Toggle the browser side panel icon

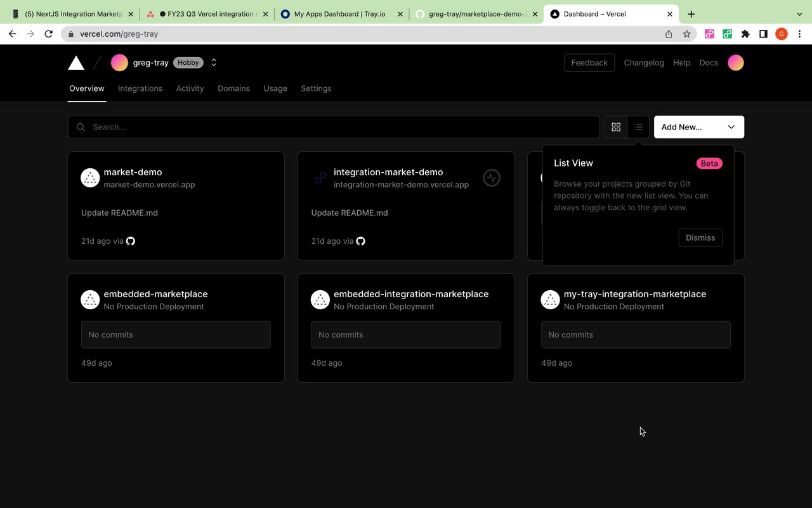tap(763, 34)
